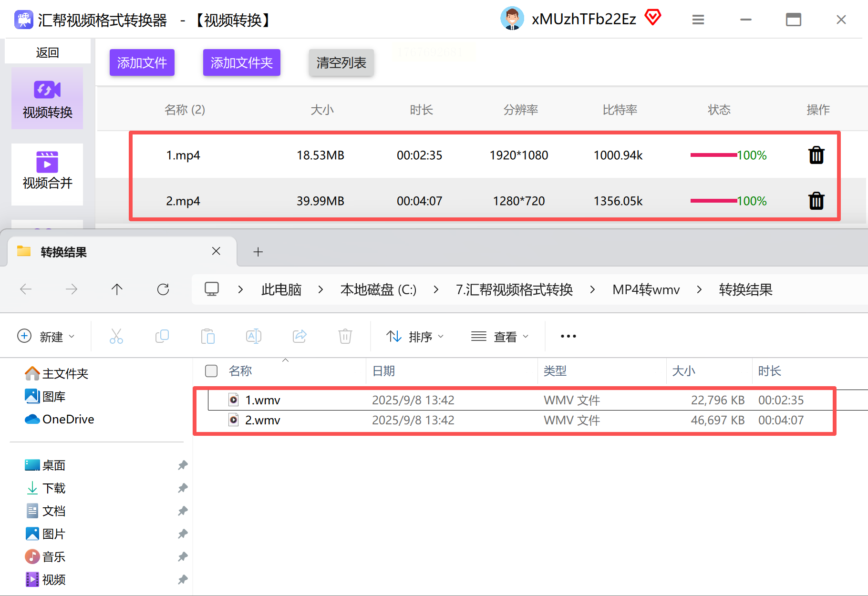
Task: Open OneDrive in the navigation pane
Action: coord(60,419)
